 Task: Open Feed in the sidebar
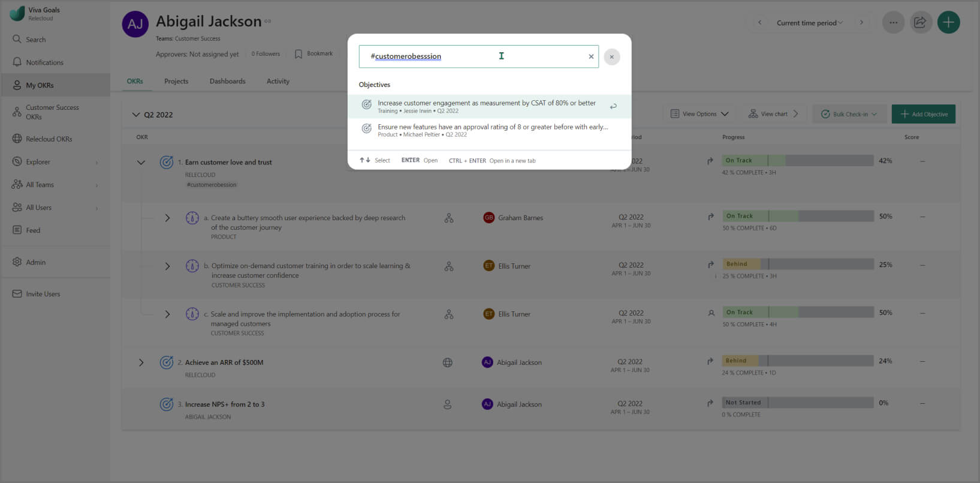(x=26, y=230)
